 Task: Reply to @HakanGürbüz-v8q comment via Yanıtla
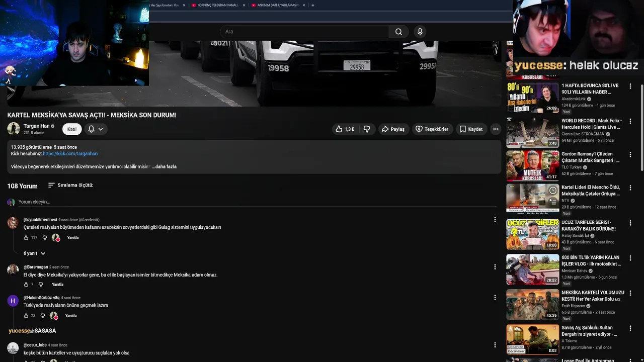pyautogui.click(x=71, y=316)
